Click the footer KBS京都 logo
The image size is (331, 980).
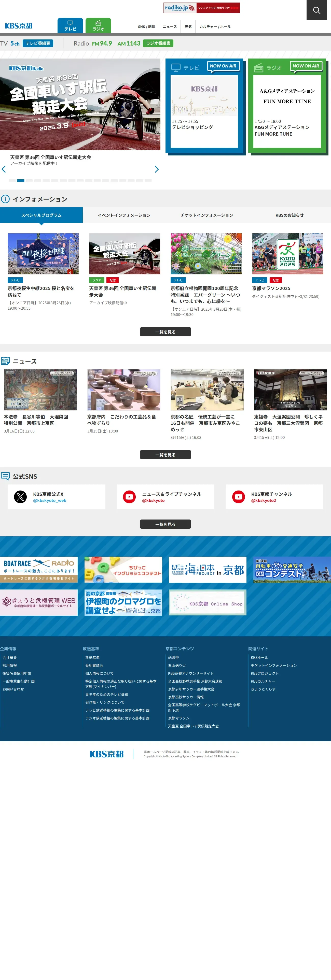pyautogui.click(x=107, y=754)
